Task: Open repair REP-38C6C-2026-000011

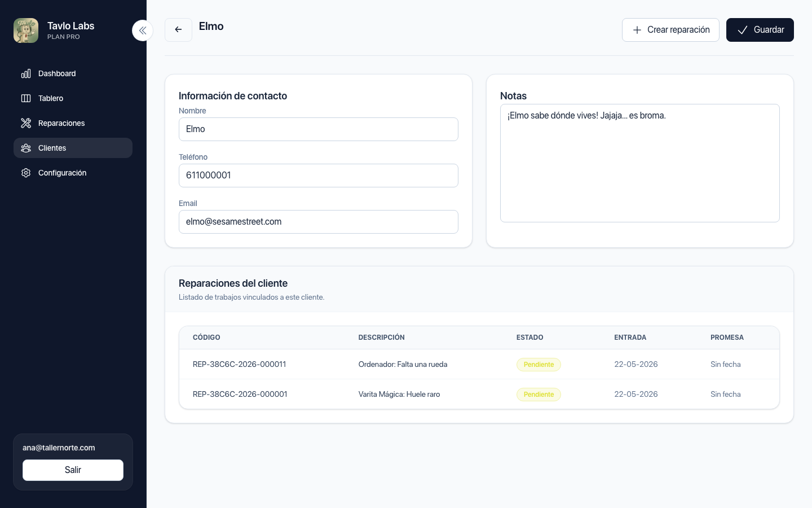Action: click(x=239, y=364)
